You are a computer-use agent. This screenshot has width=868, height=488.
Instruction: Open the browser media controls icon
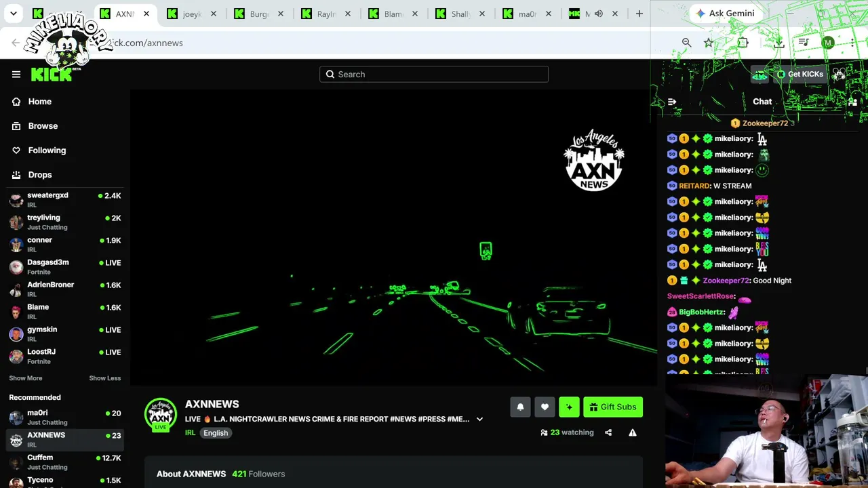tap(804, 43)
